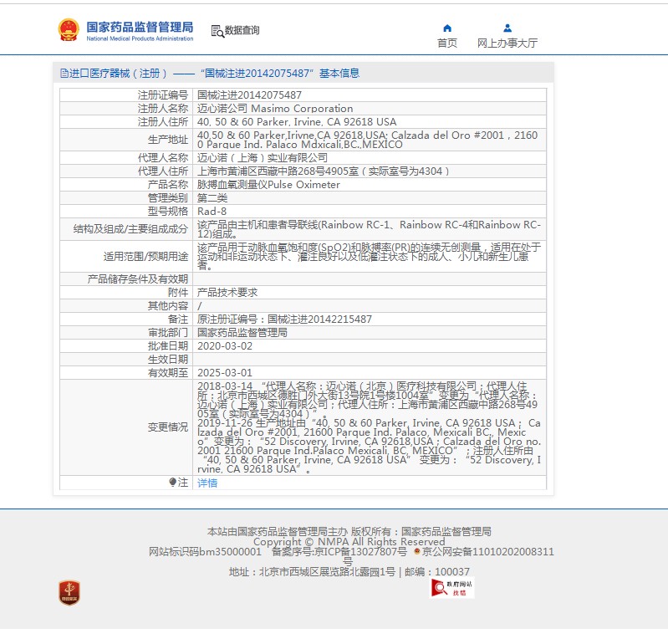
Task: Select approval date 2020-03-02
Action: pyautogui.click(x=225, y=346)
